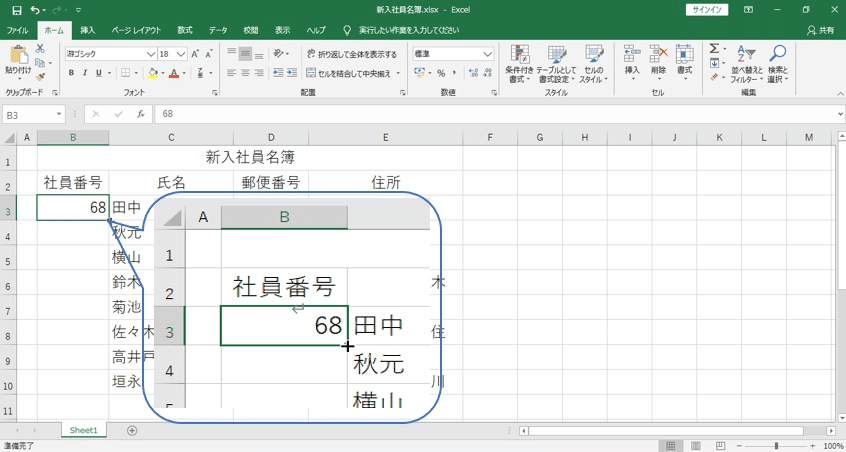Viewport: 846px width, 452px height.
Task: Open 条件付き書式 conditional formatting
Action: [x=520, y=64]
